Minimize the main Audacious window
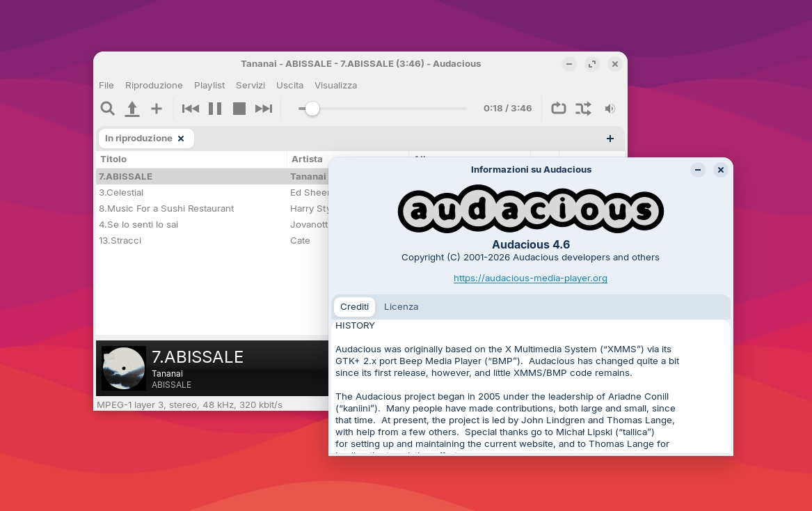 [569, 64]
